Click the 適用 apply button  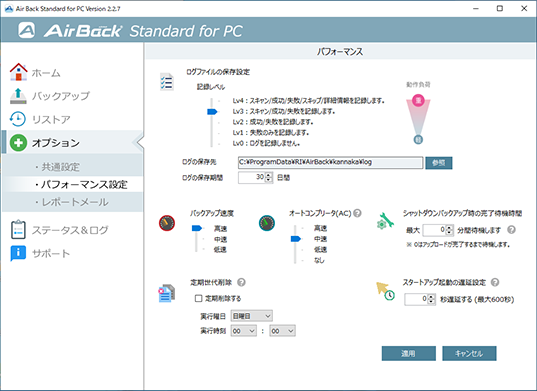tap(409, 353)
